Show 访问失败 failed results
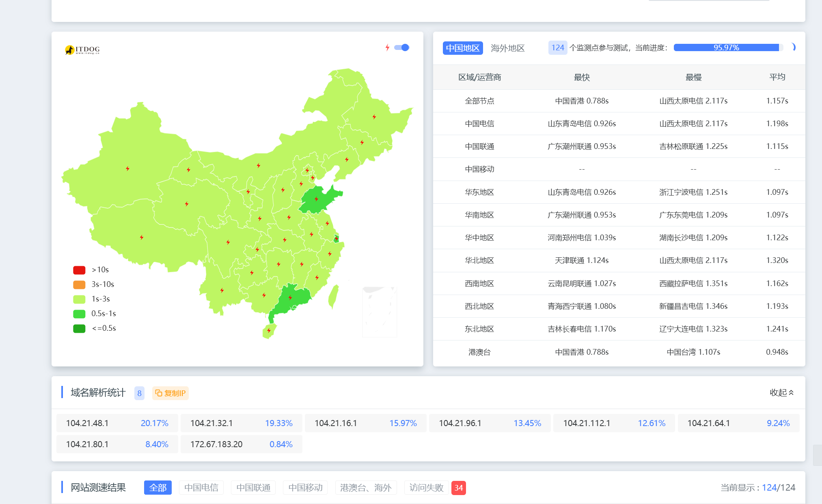 click(426, 487)
